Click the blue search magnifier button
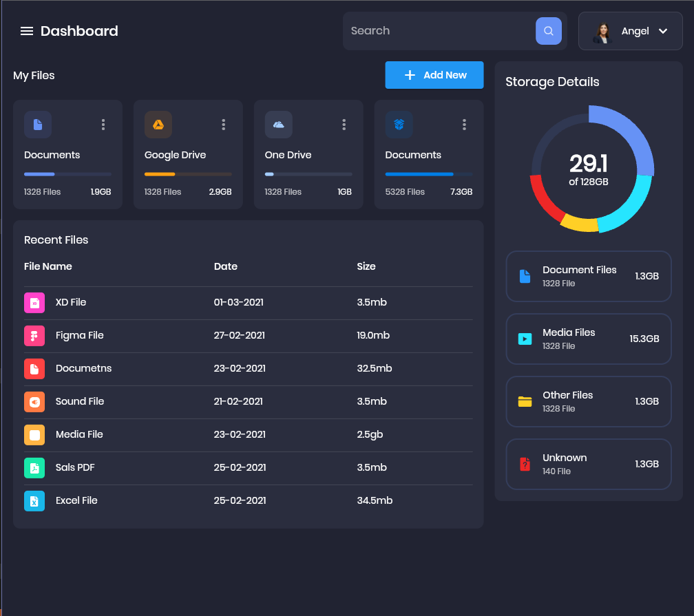Image resolution: width=694 pixels, height=616 pixels. tap(548, 31)
